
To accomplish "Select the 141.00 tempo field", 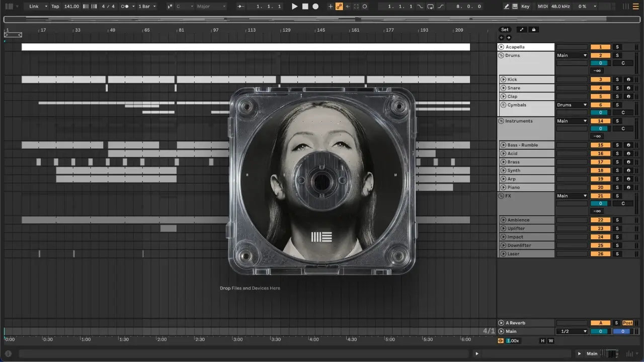I will (x=72, y=7).
